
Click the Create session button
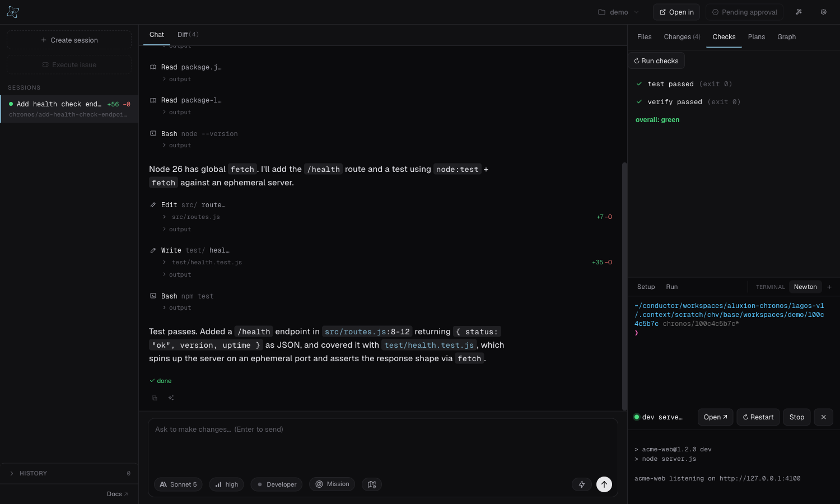[x=69, y=40]
